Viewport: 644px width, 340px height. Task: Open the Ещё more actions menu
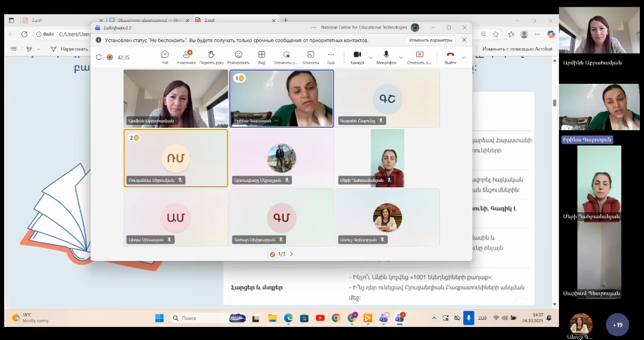[x=331, y=57]
